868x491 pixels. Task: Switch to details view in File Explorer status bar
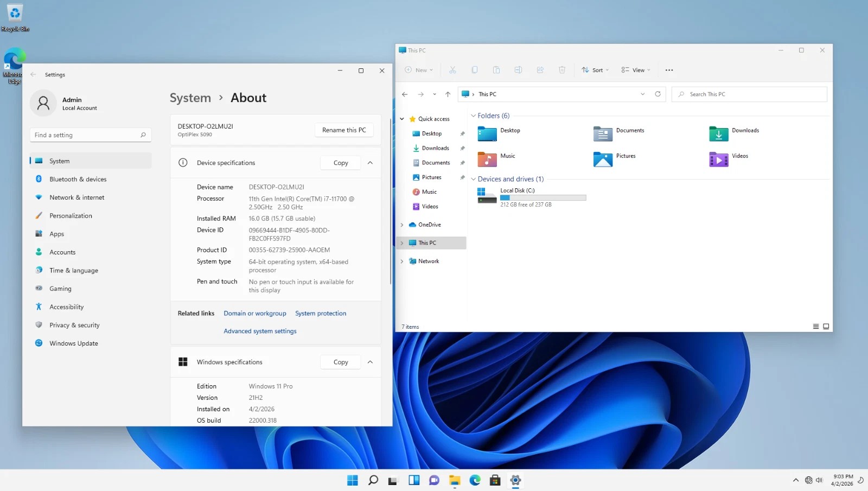(816, 327)
